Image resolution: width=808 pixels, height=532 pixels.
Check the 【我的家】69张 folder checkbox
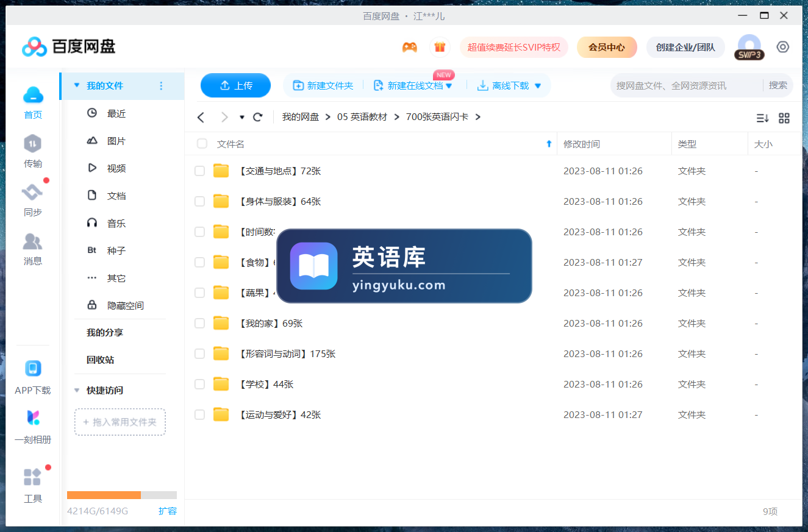click(x=199, y=323)
